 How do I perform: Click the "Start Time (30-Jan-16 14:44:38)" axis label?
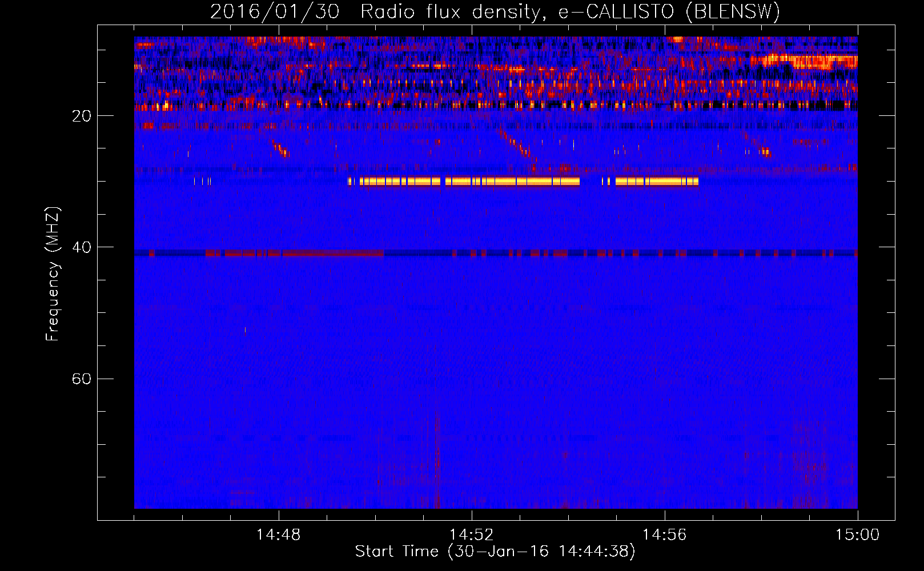(x=495, y=552)
